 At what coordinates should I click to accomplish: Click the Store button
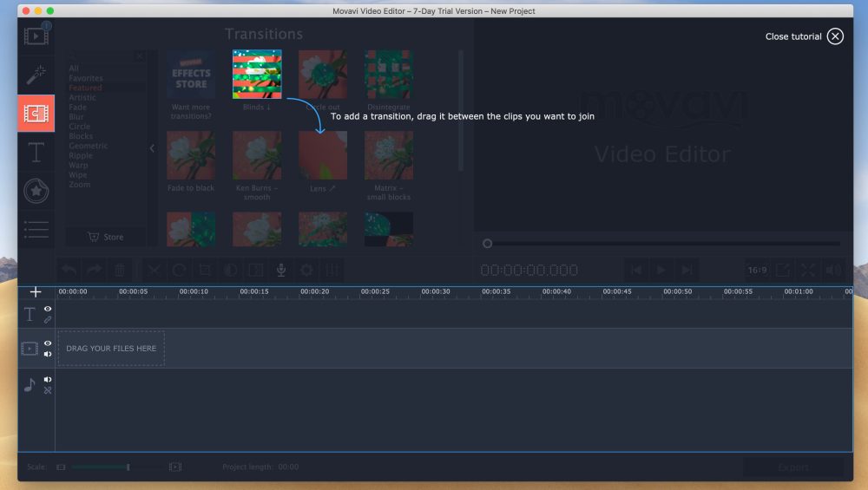click(106, 237)
